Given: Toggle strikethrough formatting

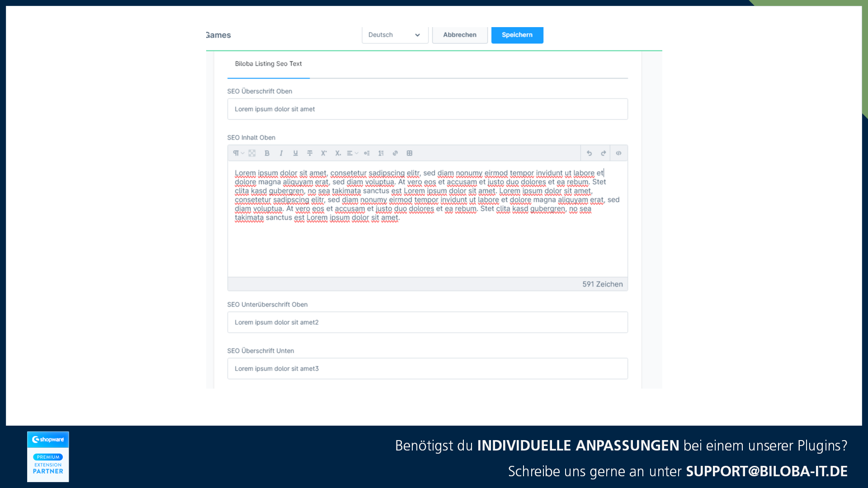Looking at the screenshot, I should (x=310, y=153).
